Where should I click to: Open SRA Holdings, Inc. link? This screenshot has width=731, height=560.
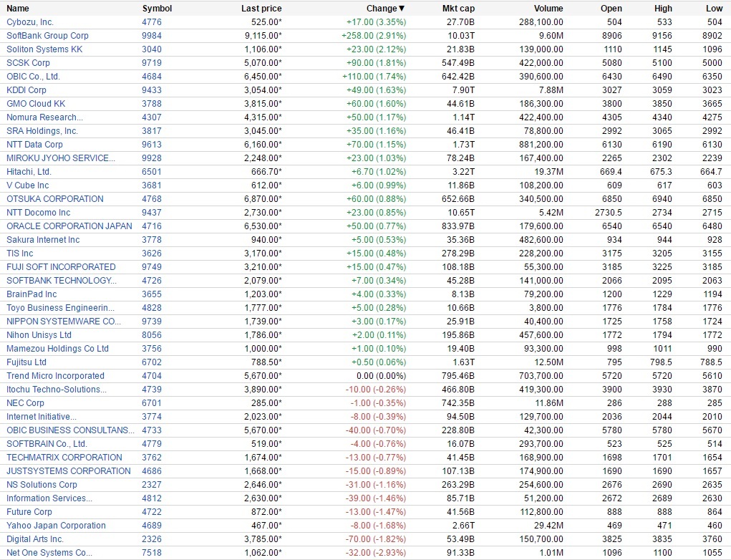tap(42, 130)
